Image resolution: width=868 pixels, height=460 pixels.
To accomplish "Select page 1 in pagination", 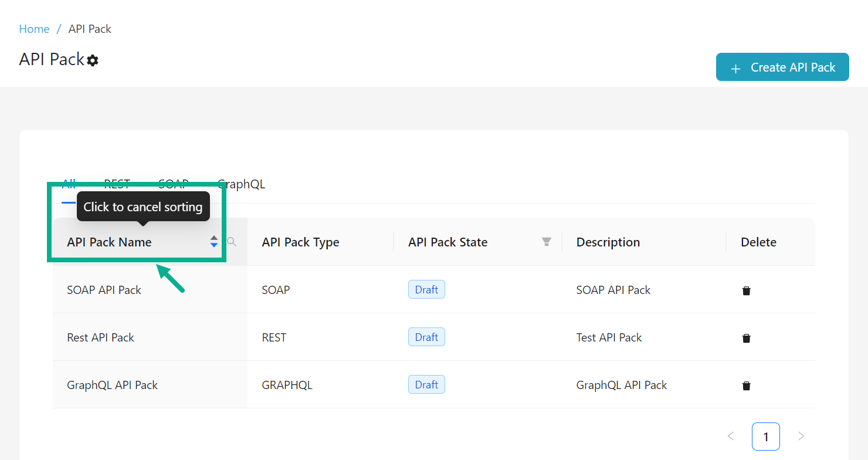I will (x=766, y=436).
